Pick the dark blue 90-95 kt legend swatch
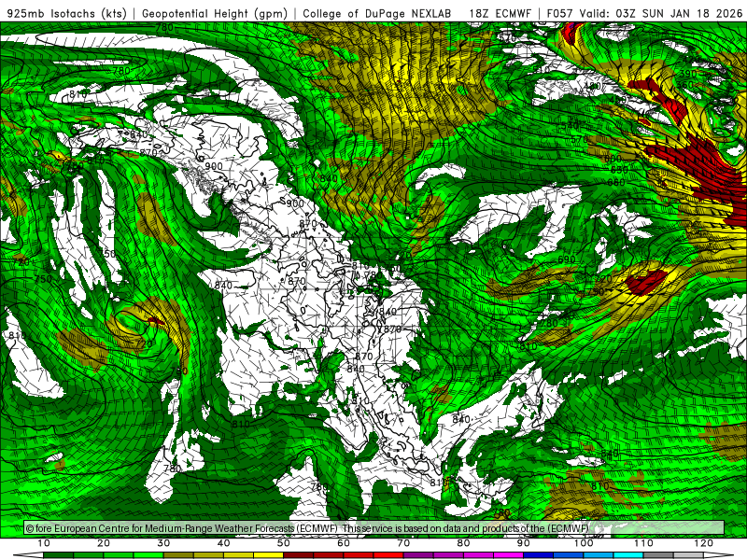Viewport: 747px width, 560px height. pyautogui.click(x=539, y=555)
